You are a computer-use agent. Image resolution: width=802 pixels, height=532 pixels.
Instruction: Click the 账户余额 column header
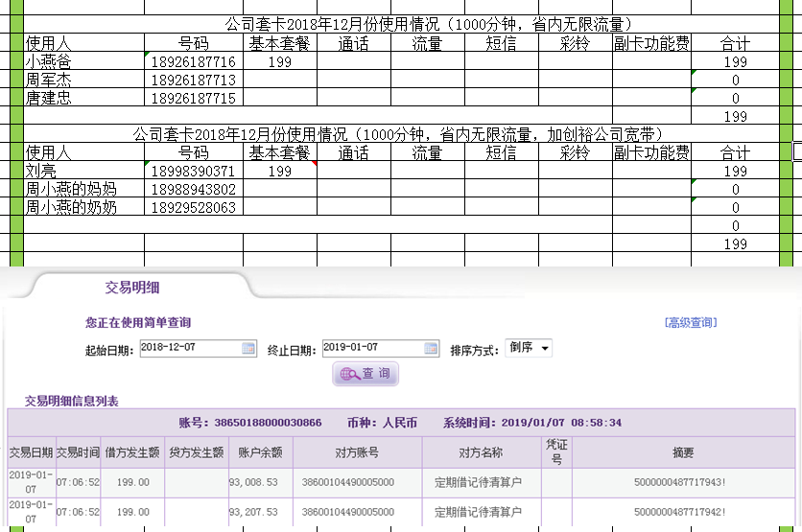point(260,452)
